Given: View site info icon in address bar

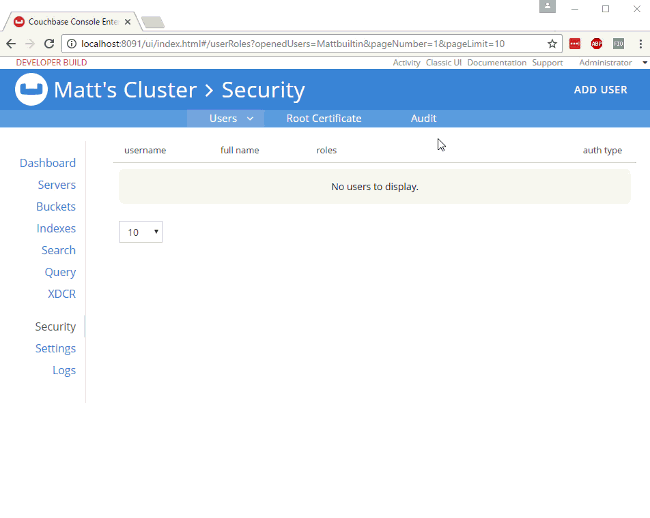Looking at the screenshot, I should (72, 44).
